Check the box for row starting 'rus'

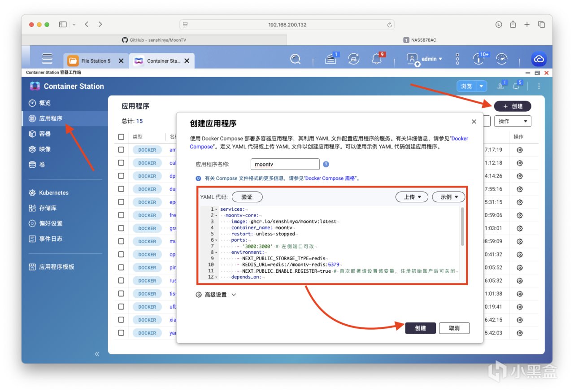(x=121, y=280)
